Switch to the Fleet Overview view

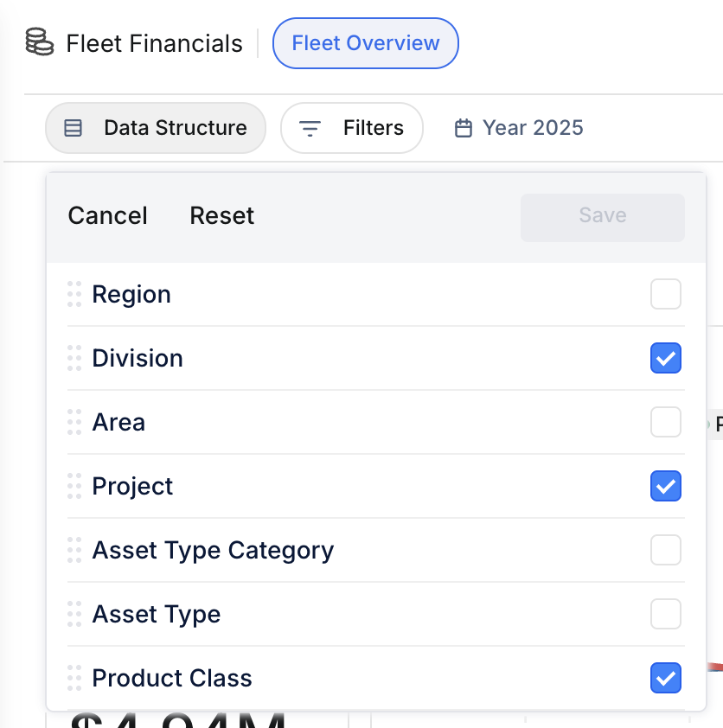365,42
